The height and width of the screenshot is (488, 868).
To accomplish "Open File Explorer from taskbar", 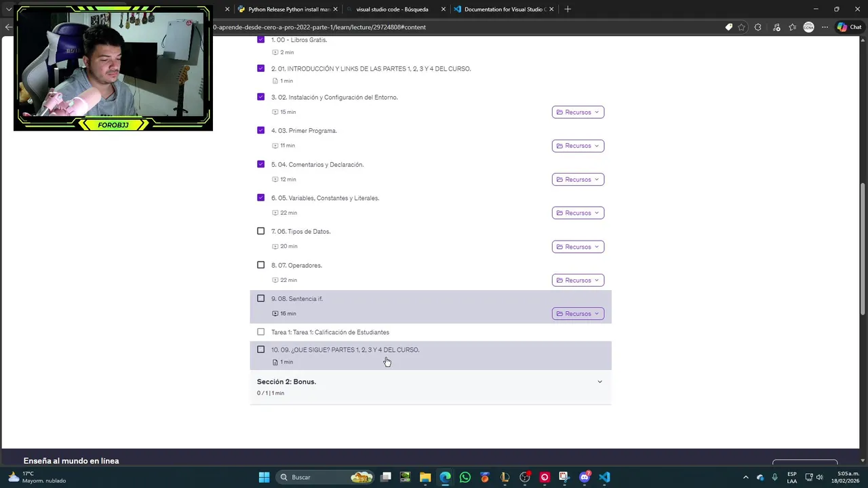I will (425, 477).
